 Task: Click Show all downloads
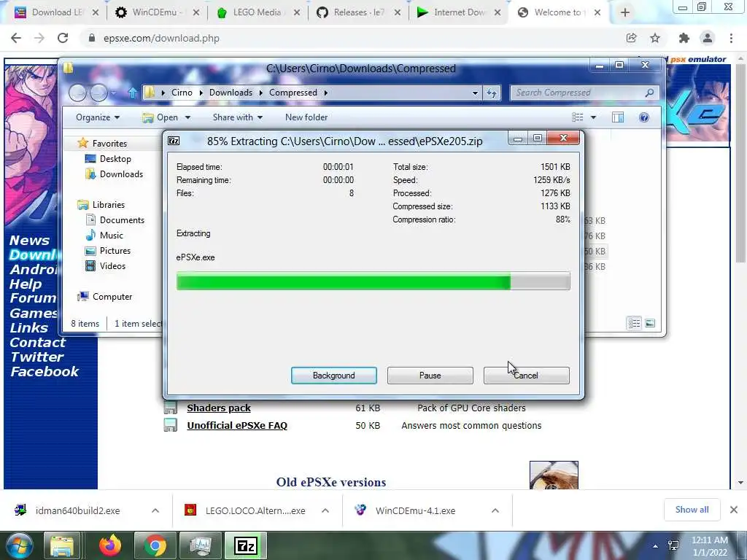coord(692,510)
